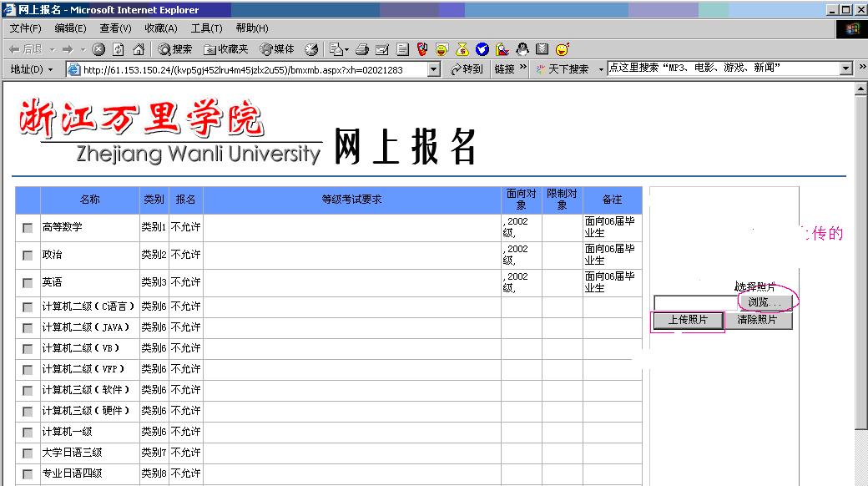Image resolution: width=868 pixels, height=486 pixels.
Task: Click the Stop loading toolbar icon
Action: [x=98, y=49]
